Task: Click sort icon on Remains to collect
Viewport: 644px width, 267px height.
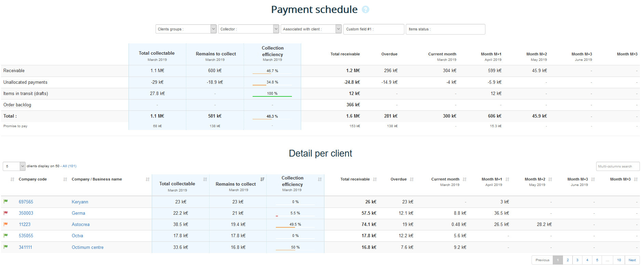Action: coord(262,179)
